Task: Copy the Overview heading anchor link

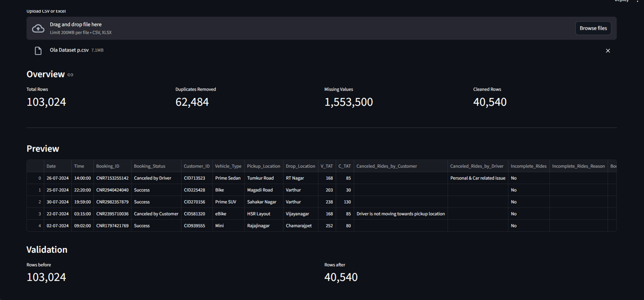Action: (70, 75)
